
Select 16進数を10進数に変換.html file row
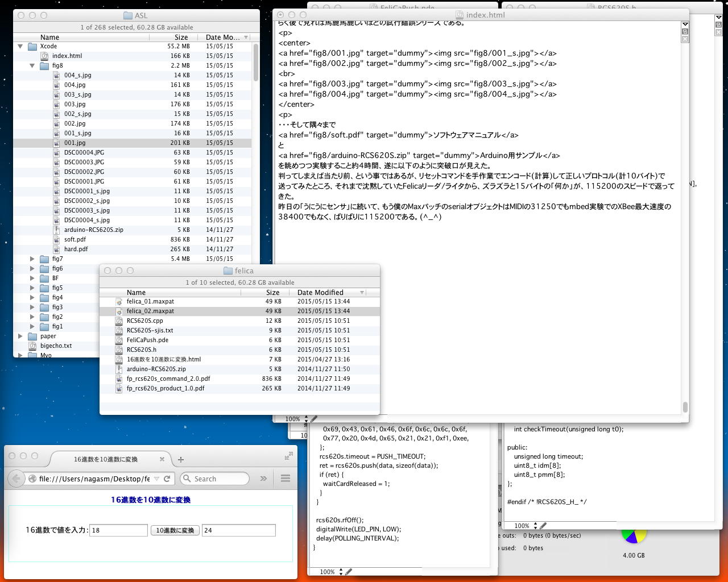point(239,360)
